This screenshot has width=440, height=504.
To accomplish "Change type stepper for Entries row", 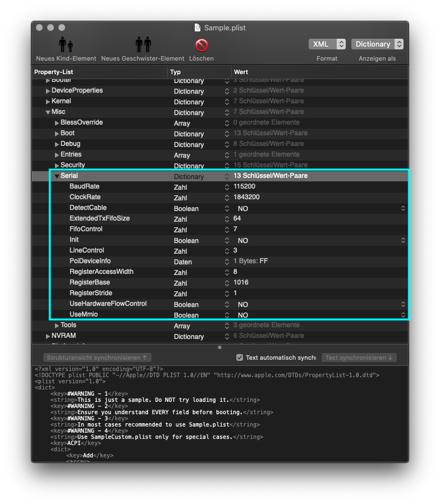I will click(x=227, y=155).
